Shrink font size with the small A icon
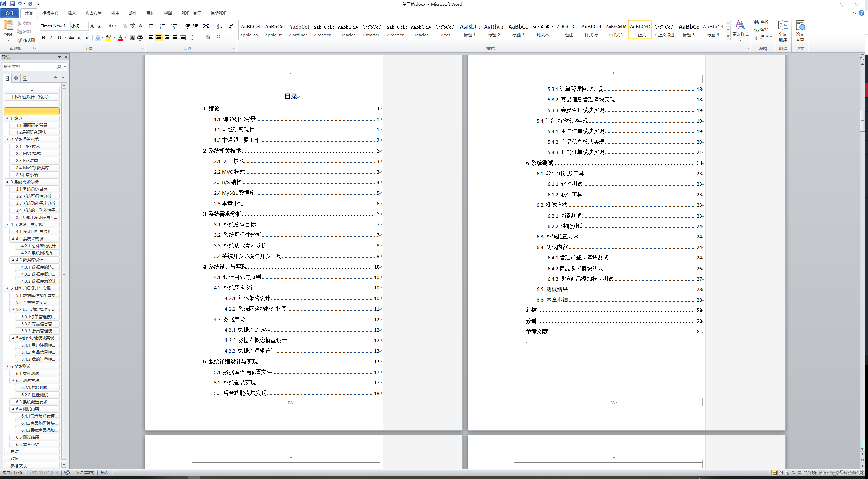 click(x=100, y=26)
